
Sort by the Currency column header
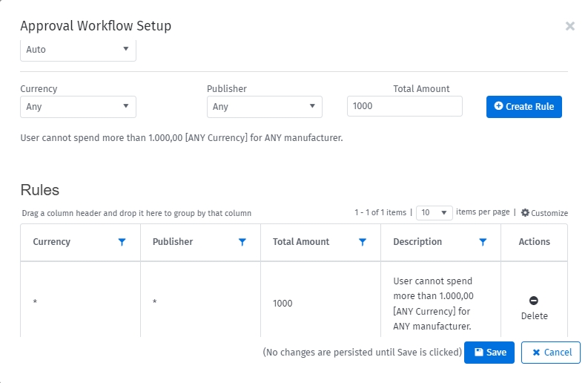pyautogui.click(x=52, y=242)
